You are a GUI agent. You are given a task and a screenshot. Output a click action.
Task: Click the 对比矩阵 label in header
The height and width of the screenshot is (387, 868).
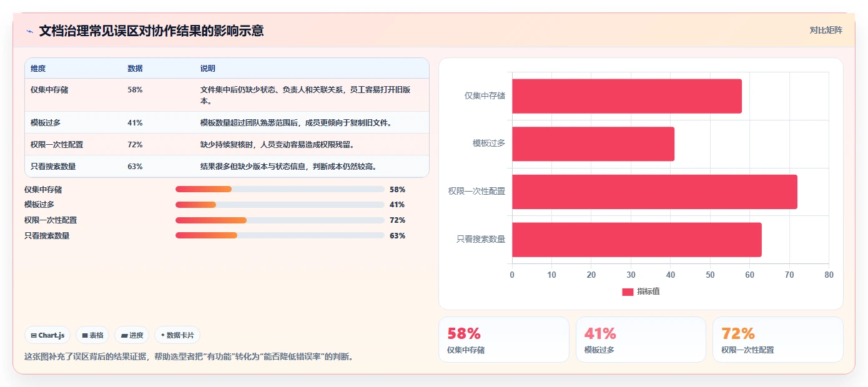pos(826,30)
